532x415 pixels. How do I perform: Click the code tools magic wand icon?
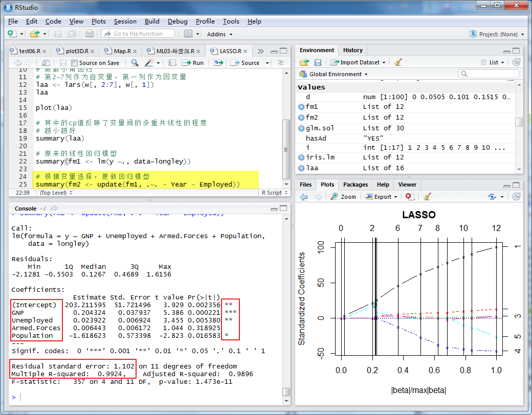coord(149,63)
